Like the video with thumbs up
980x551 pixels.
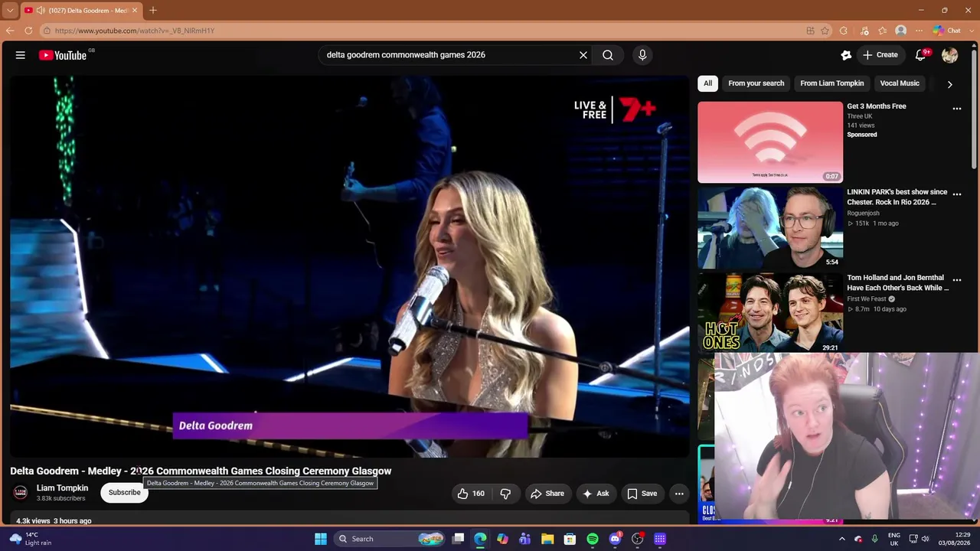tap(471, 494)
